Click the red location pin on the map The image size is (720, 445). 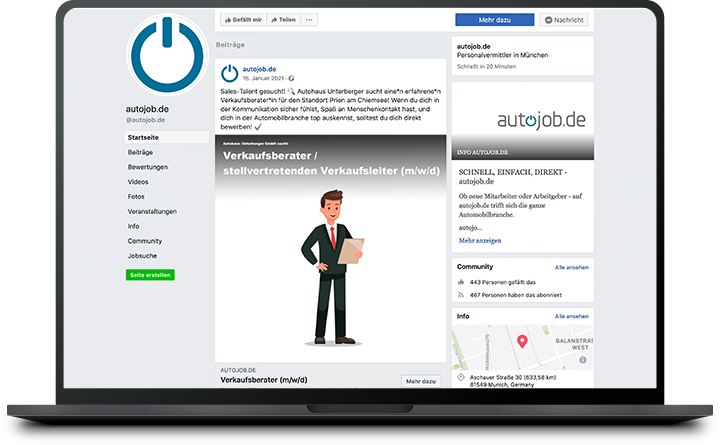point(522,341)
